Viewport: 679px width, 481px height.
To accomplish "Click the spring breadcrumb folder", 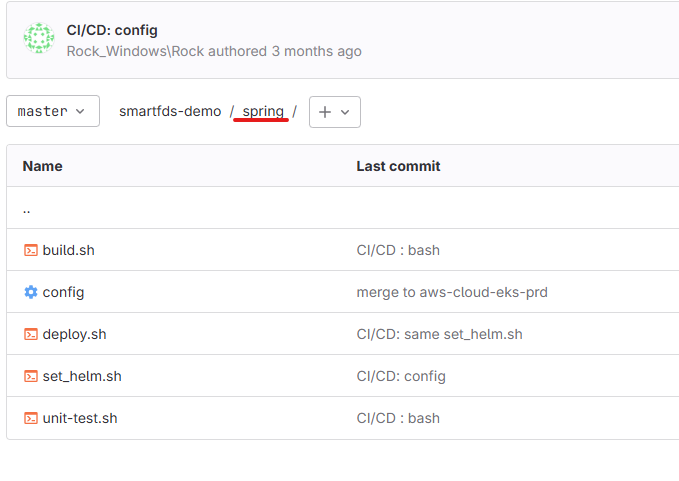I will tap(263, 111).
